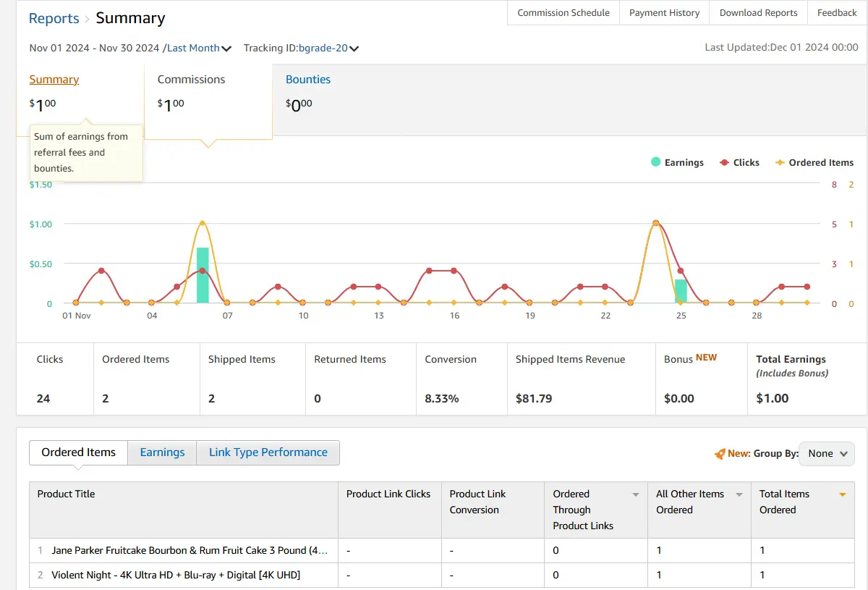Select the Jane Parker Fruitcake product row
The image size is (868, 590).
click(442, 550)
